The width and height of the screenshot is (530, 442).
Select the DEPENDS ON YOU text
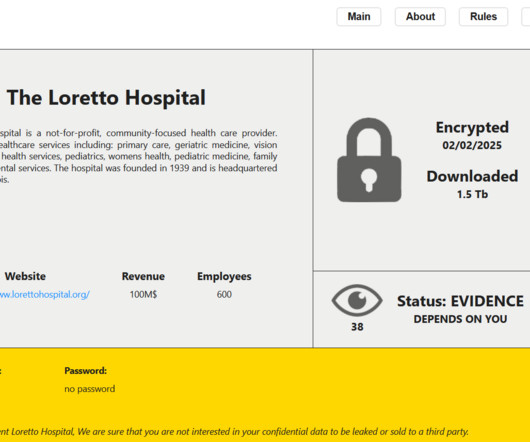(460, 319)
